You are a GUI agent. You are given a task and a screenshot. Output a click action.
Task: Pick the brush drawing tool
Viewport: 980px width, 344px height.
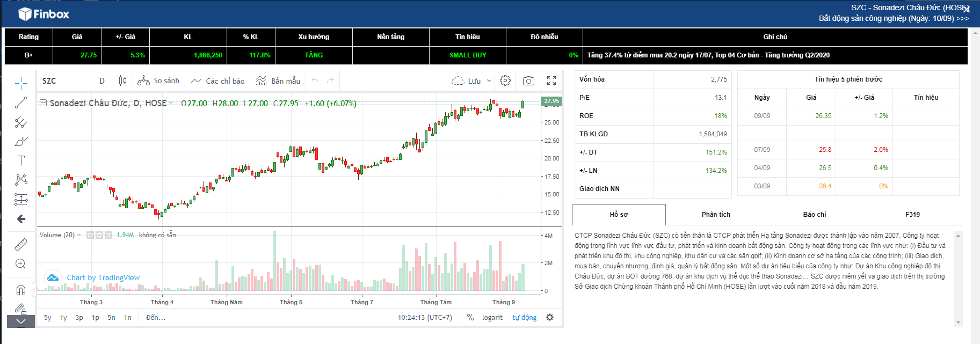pos(21,141)
